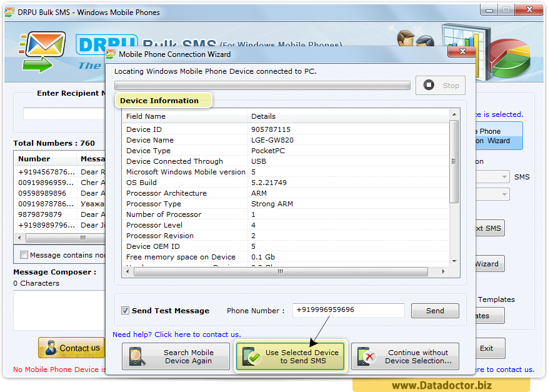The width and height of the screenshot is (548, 392).
Task: Click the scroll up arrow in Device Information
Action: [x=454, y=114]
